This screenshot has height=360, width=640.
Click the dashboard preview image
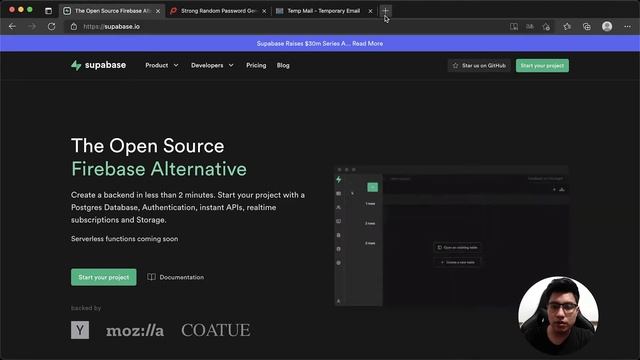(451, 236)
